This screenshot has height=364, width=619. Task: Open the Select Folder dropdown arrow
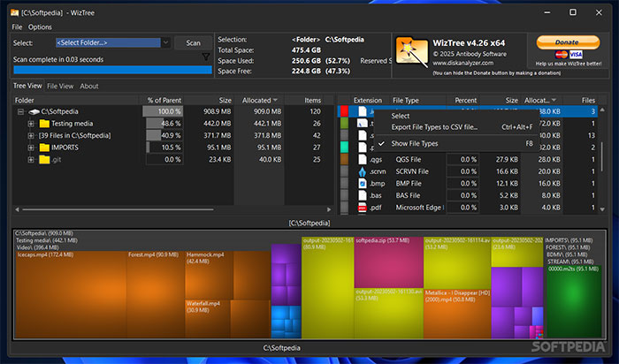click(166, 42)
